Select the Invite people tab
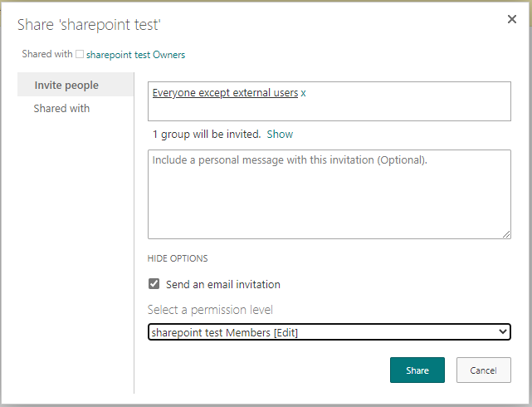This screenshot has height=407, width=532. pyautogui.click(x=76, y=85)
